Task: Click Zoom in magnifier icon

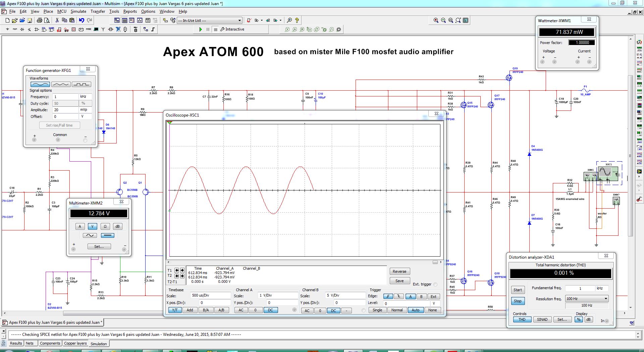Action: click(436, 20)
